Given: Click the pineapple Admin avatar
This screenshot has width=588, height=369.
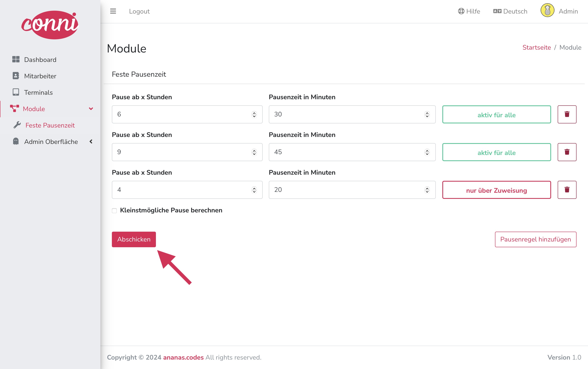Looking at the screenshot, I should click(x=547, y=10).
